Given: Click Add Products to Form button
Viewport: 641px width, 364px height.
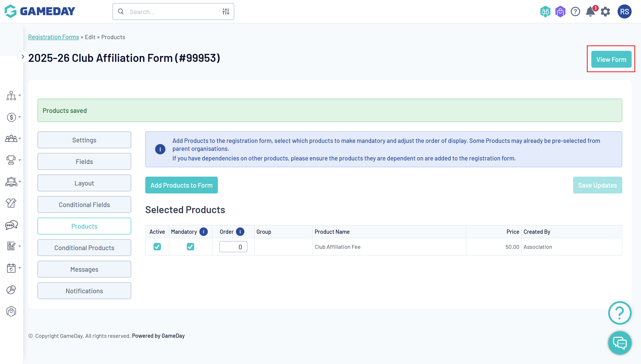Looking at the screenshot, I should pos(181,185).
